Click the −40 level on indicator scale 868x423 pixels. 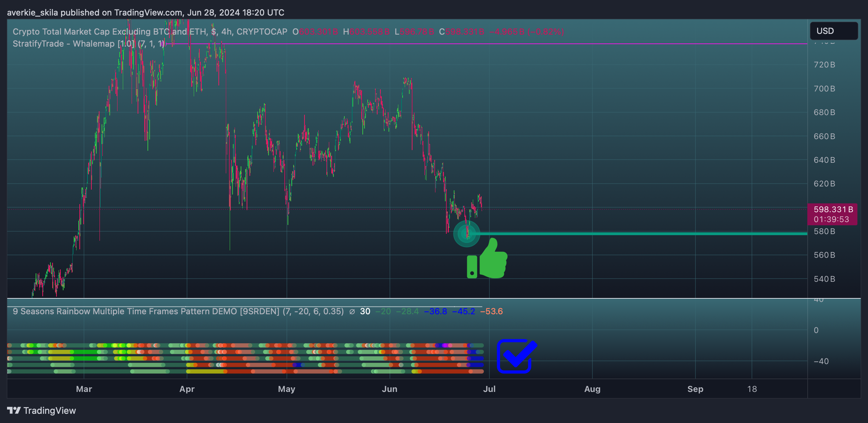coord(821,361)
